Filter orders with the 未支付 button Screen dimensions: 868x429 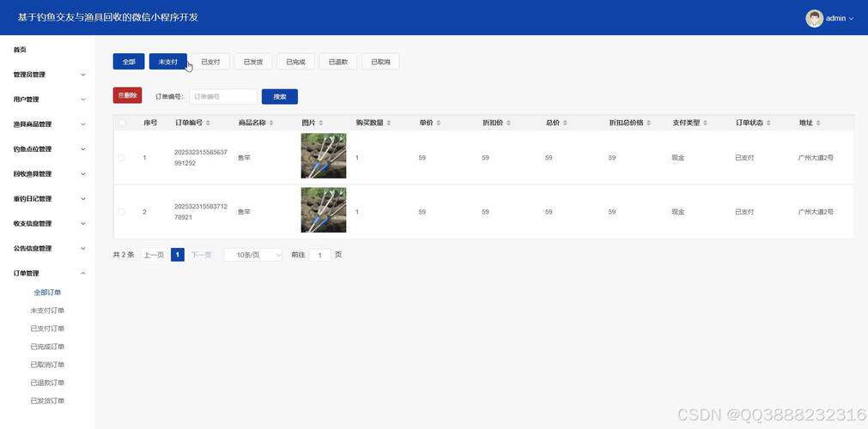coord(167,62)
